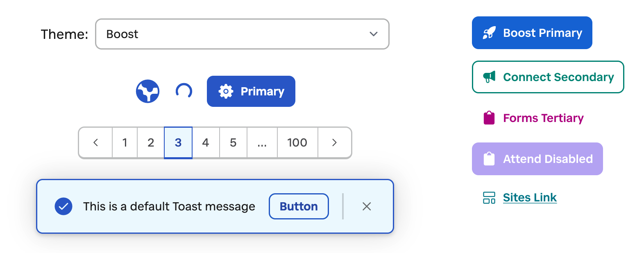Click the rocket icon on Boost Primary
The image size is (644, 253).
click(489, 33)
